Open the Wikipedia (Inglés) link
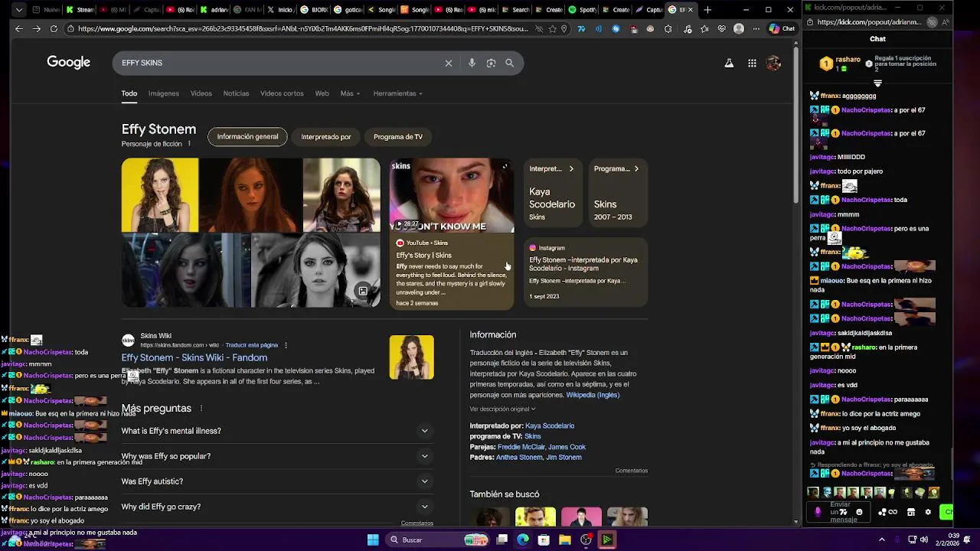This screenshot has width=980, height=551. (593, 395)
